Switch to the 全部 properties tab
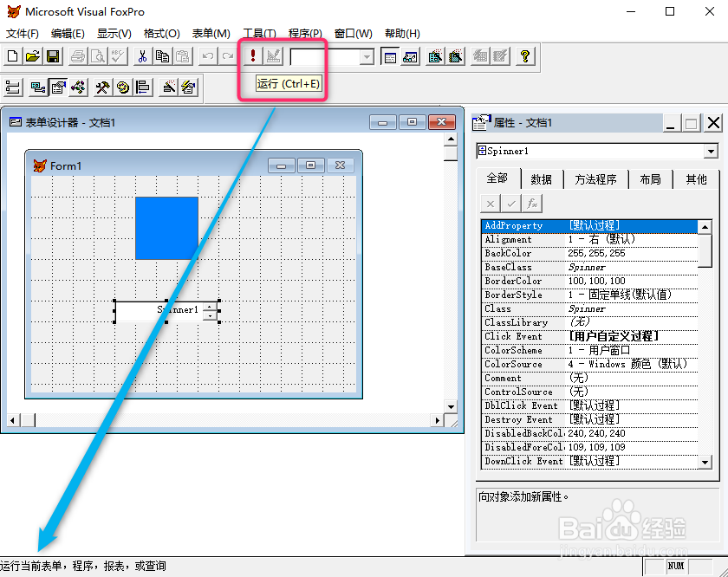 pos(497,178)
